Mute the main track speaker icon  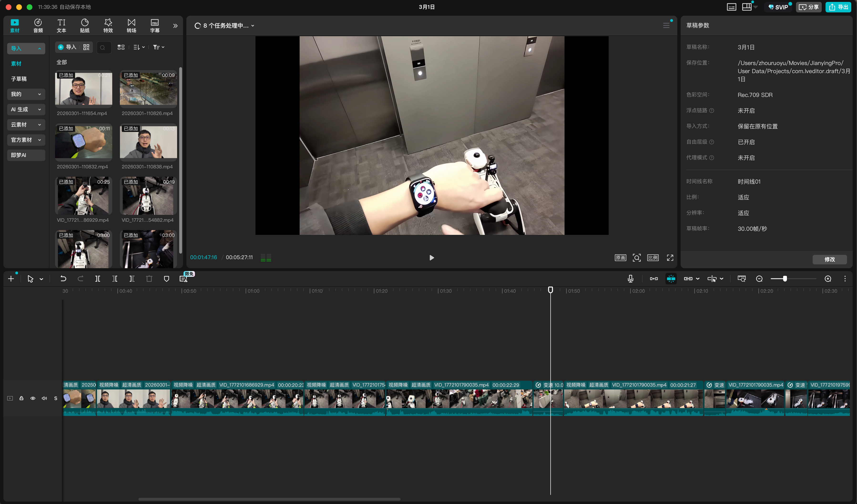tap(44, 398)
